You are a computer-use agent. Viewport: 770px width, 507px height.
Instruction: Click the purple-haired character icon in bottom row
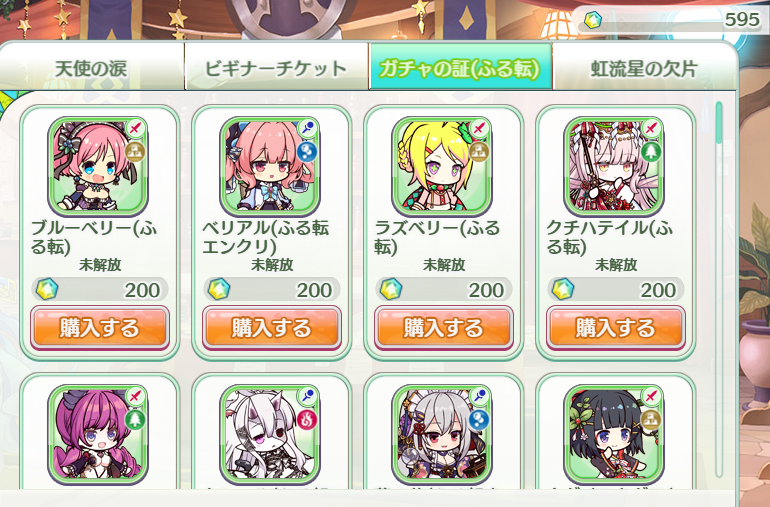tap(98, 434)
